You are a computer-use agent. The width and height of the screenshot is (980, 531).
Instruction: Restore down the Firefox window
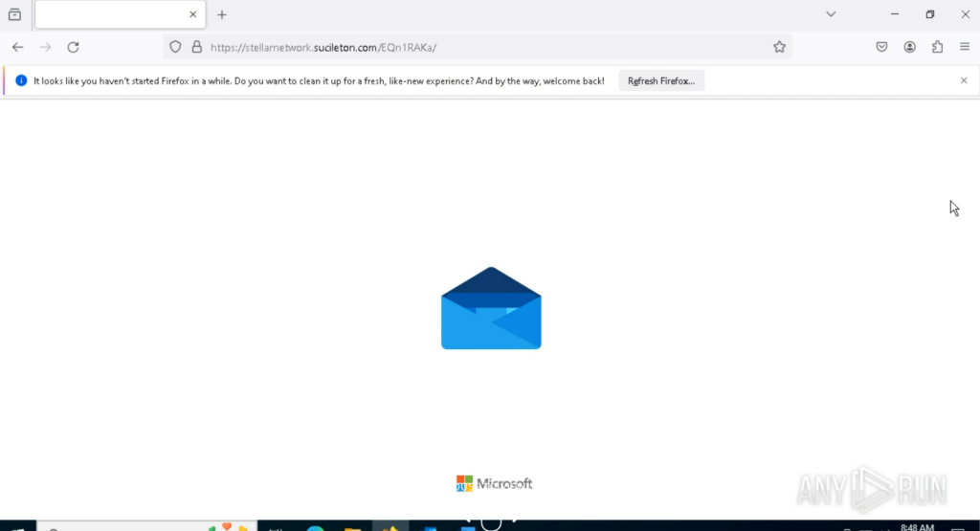click(930, 13)
